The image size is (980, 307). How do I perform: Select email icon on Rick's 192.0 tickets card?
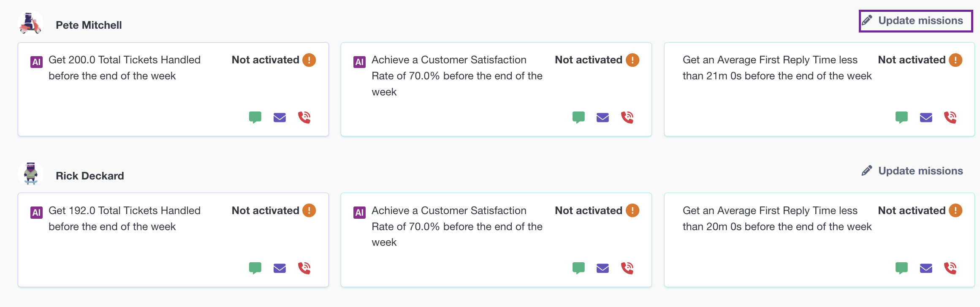pos(280,268)
